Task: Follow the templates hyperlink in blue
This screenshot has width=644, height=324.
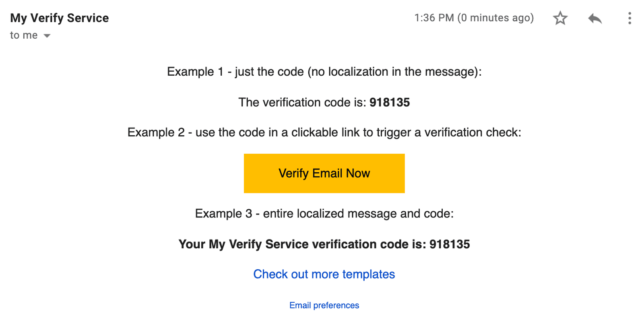Action: 324,274
